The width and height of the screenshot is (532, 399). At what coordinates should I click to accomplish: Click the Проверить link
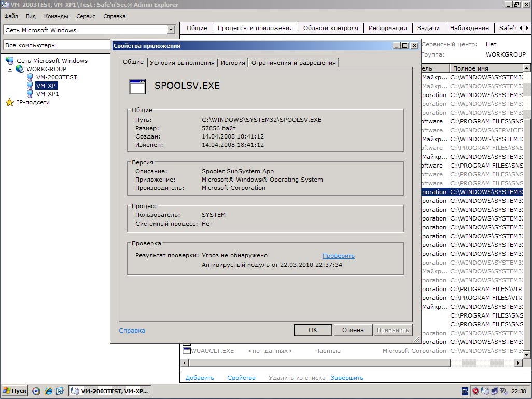click(338, 256)
